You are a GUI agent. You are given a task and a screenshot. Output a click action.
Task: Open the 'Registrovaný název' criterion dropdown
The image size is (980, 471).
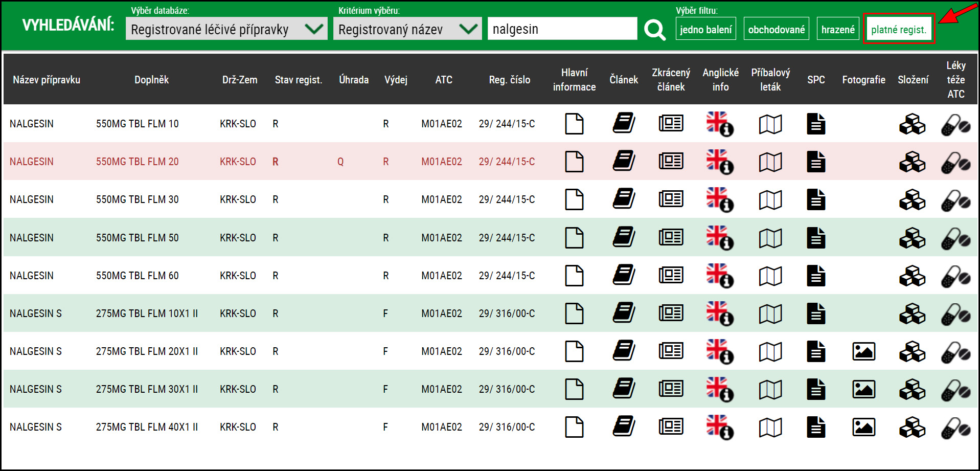pyautogui.click(x=407, y=29)
